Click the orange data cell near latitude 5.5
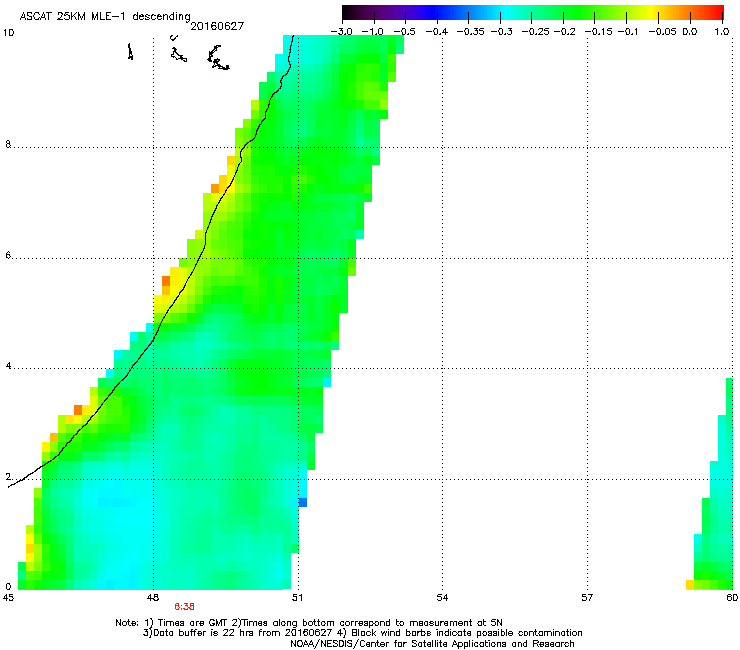The width and height of the screenshot is (740, 650). click(x=166, y=281)
